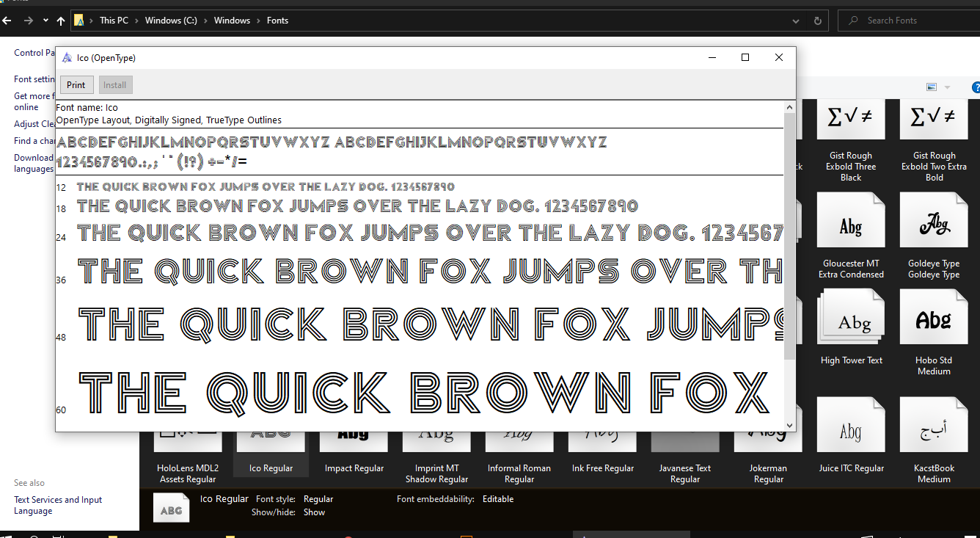The height and width of the screenshot is (538, 980).
Task: Close the Ico font viewer window
Action: click(x=779, y=58)
